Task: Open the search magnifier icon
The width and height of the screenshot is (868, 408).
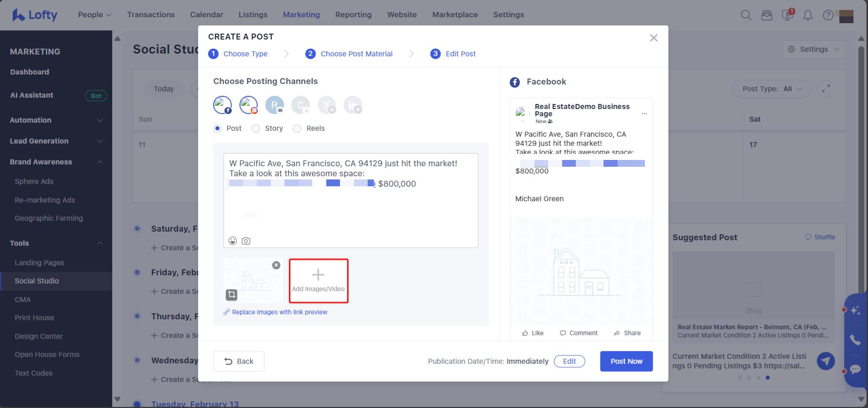Action: [x=746, y=15]
